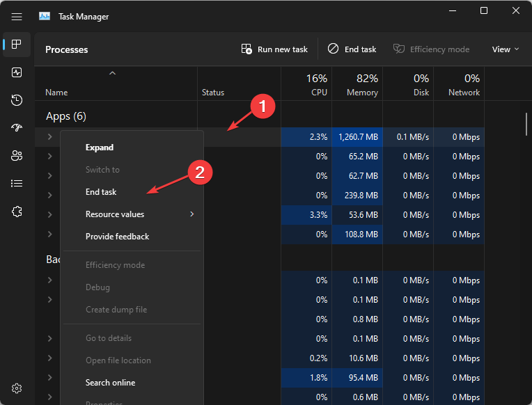Maximize the Task Manager window
Screen dimensions: 532x405
484,10
